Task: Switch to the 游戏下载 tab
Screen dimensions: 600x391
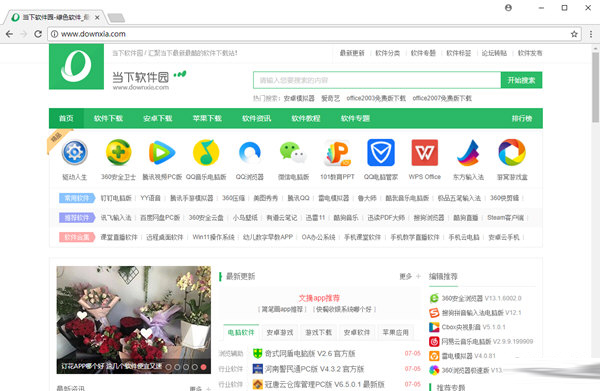Action: [x=318, y=332]
